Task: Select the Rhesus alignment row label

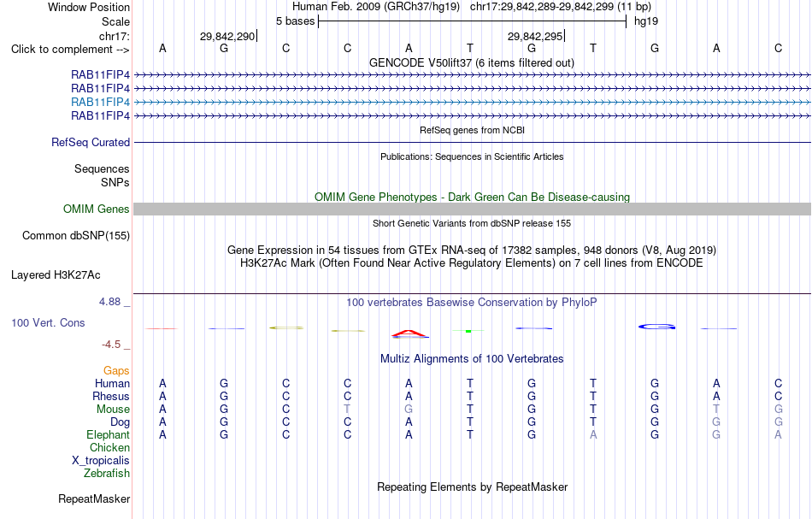Action: click(111, 396)
